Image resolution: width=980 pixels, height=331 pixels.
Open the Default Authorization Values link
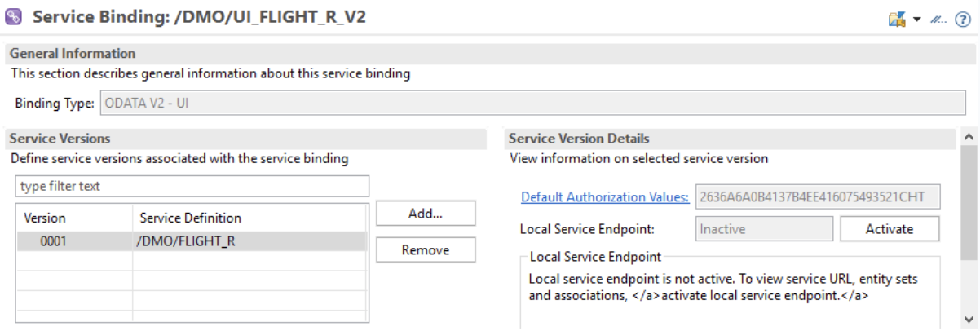[605, 196]
